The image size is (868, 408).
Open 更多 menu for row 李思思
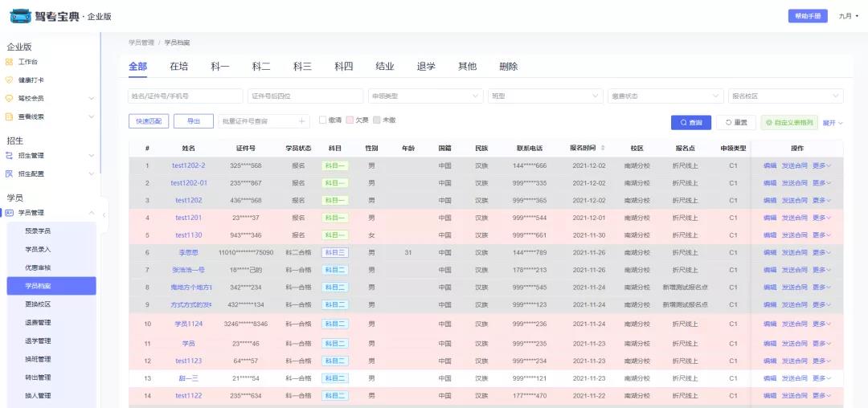pyautogui.click(x=822, y=253)
